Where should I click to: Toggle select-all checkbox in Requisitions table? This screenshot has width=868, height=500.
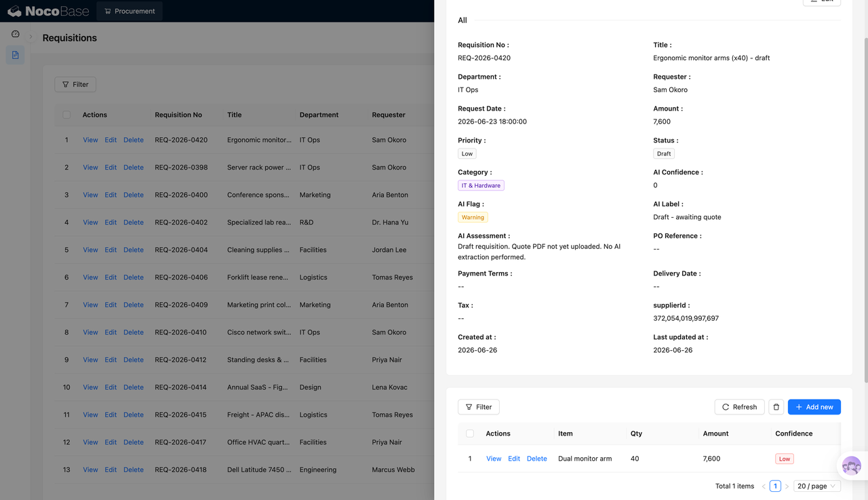pyautogui.click(x=66, y=115)
